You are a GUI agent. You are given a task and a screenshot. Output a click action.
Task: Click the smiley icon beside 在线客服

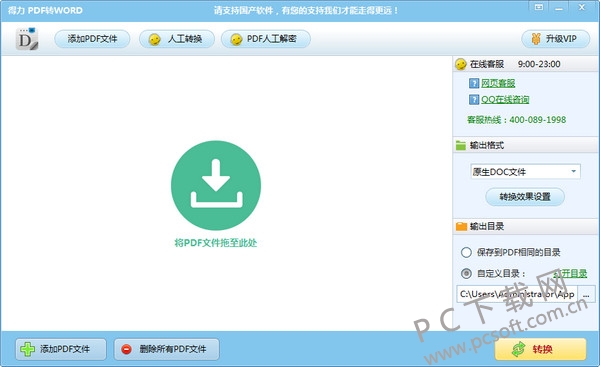[x=461, y=64]
